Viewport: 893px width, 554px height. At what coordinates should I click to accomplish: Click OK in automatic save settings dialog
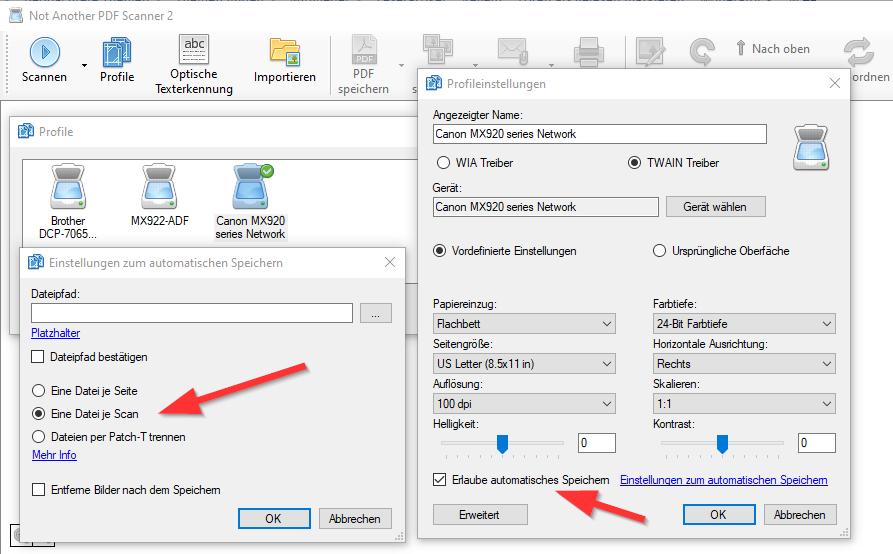point(274,519)
